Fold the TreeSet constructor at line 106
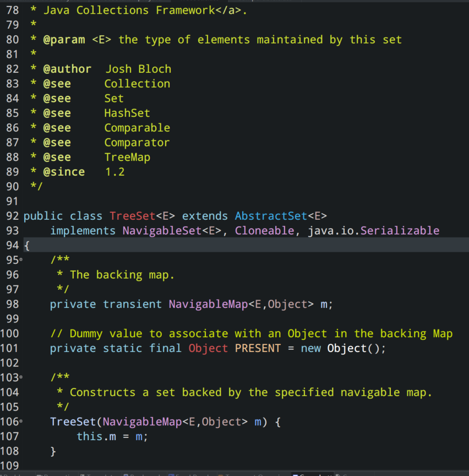 tap(21, 421)
